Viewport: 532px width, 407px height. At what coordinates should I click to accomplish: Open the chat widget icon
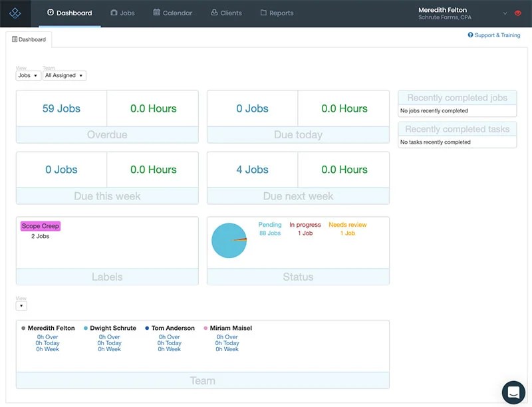(513, 392)
